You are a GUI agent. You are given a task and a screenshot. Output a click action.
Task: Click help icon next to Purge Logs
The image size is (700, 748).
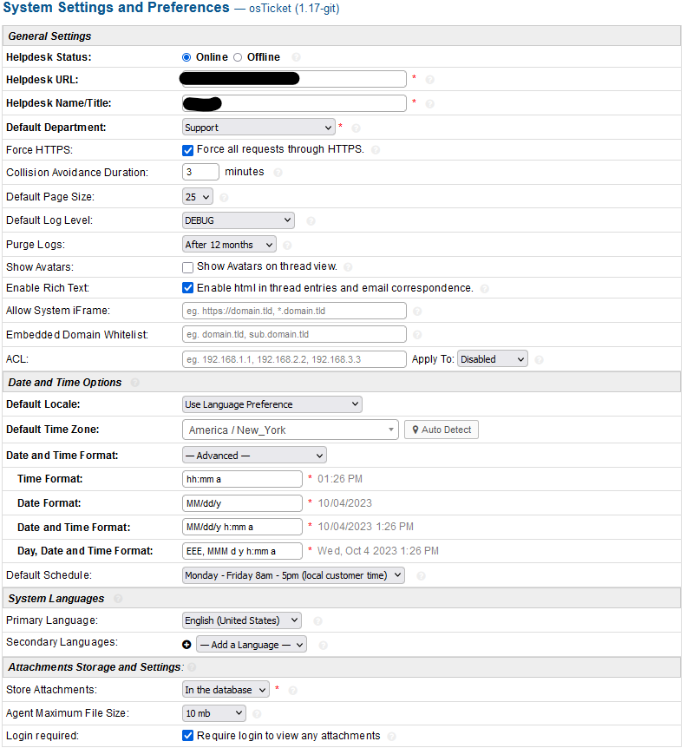coord(287,246)
